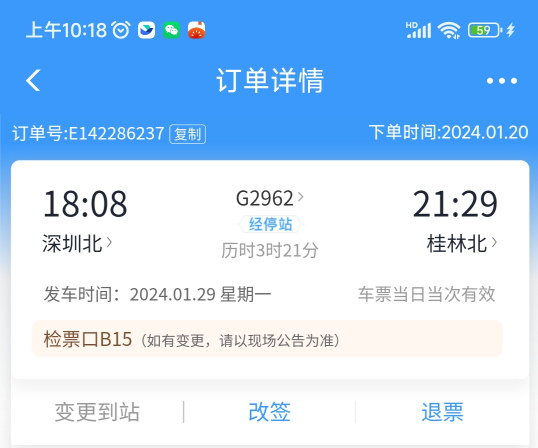Viewport: 538px width, 448px height.
Task: Tap the blue bird app notification icon
Action: point(147,30)
